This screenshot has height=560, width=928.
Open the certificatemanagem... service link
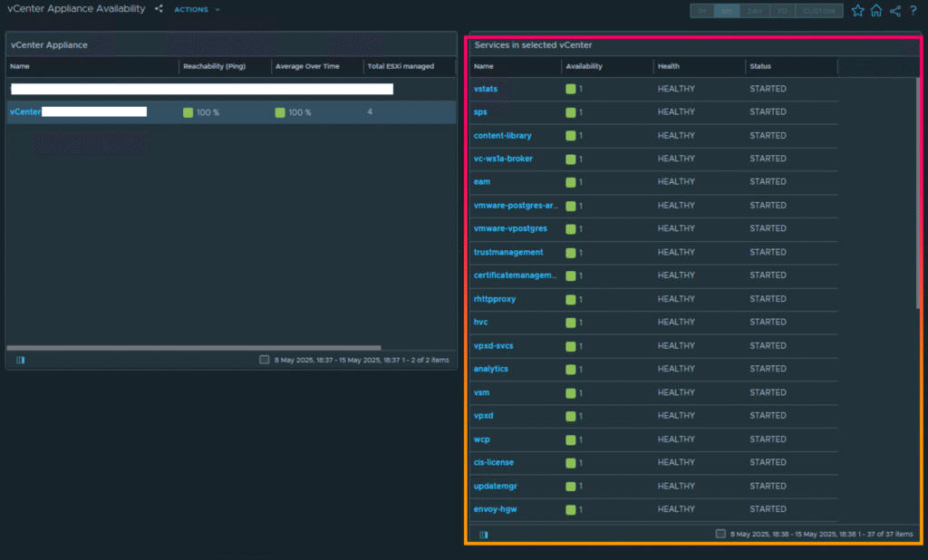pyautogui.click(x=515, y=275)
